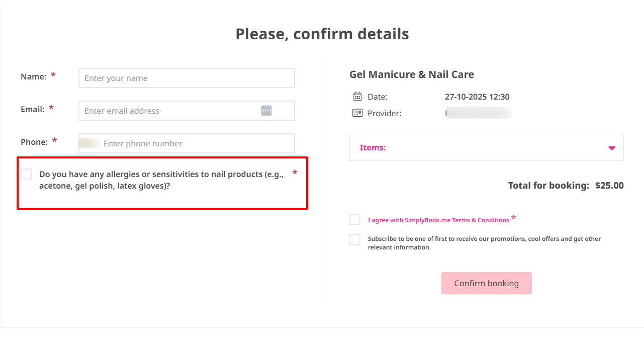Image resolution: width=644 pixels, height=341 pixels.
Task: Click the calendar icon beside Date
Action: pos(358,96)
